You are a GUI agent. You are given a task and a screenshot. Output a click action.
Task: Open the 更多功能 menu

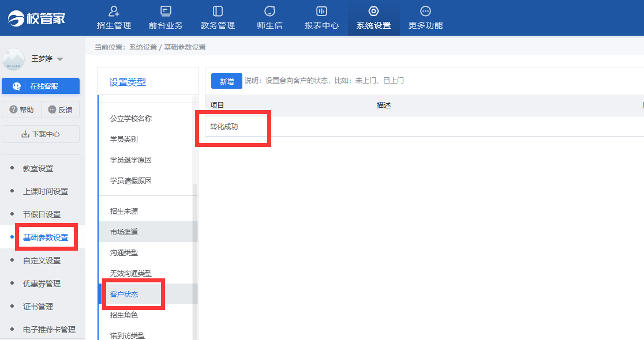[425, 18]
